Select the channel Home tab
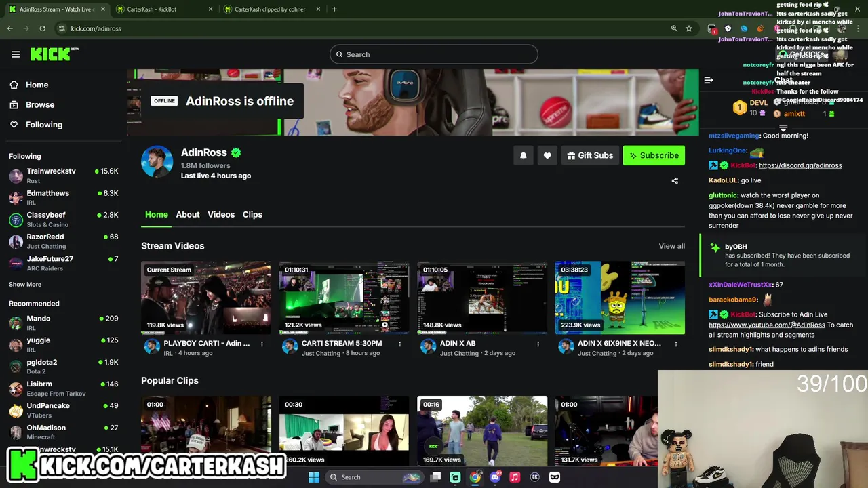The image size is (868, 488). pyautogui.click(x=156, y=214)
